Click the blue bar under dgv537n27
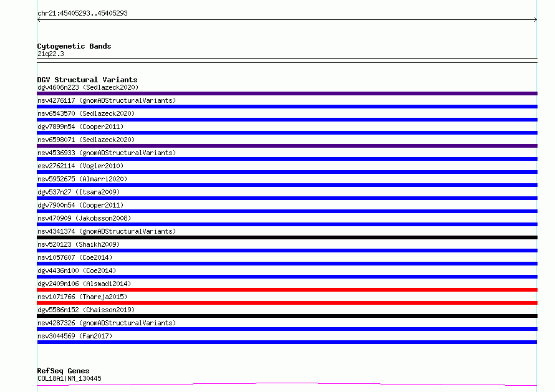Screen dimensions: 555x392 [x=287, y=198]
